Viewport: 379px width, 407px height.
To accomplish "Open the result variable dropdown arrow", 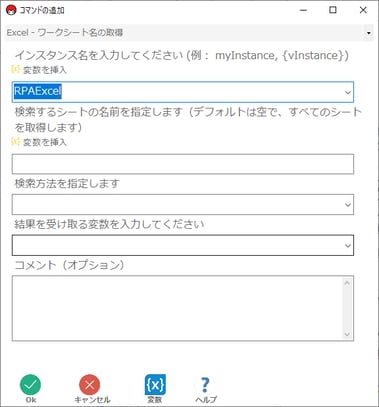I will tap(348, 246).
